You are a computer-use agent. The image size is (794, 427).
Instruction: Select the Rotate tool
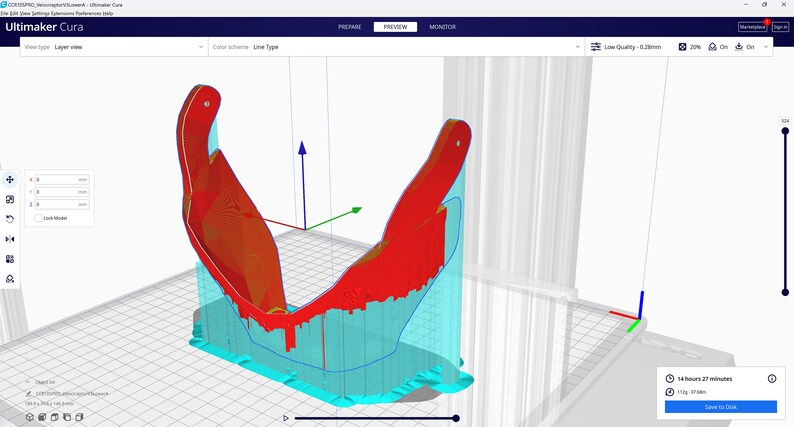coord(10,219)
